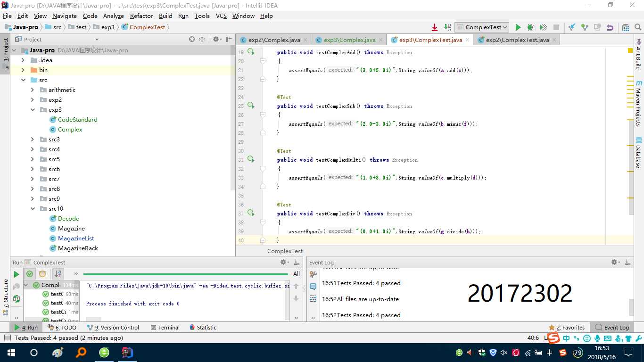Image resolution: width=644 pixels, height=362 pixels.
Task: Open the Database side panel
Action: (x=639, y=153)
